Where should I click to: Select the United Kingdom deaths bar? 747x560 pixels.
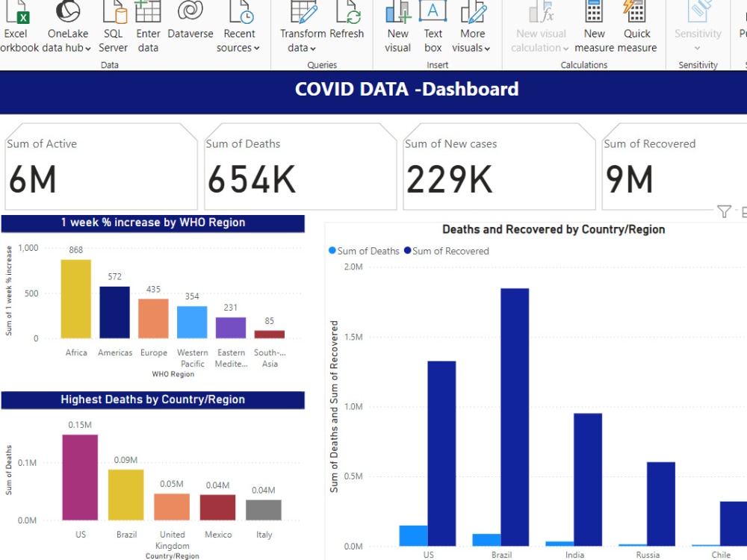pos(172,507)
